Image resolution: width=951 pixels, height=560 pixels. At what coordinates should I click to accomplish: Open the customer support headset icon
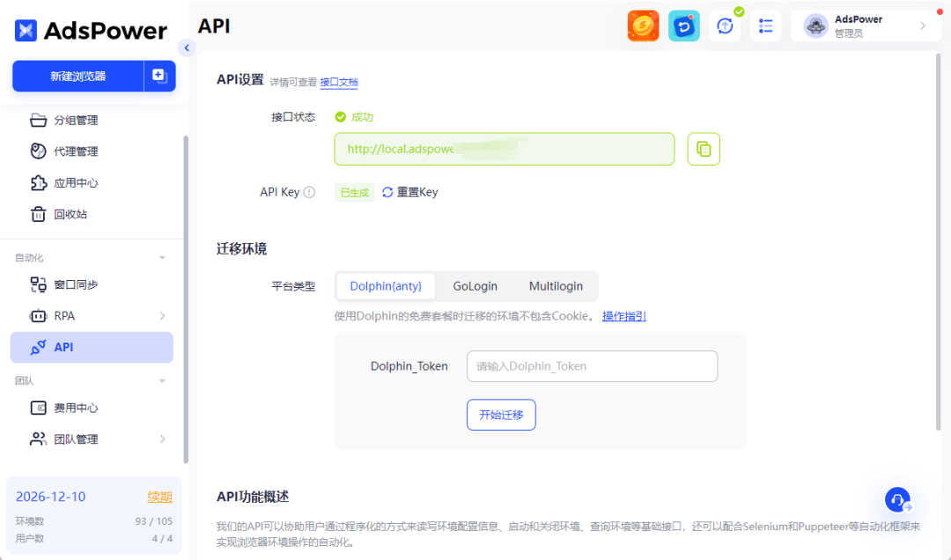897,500
